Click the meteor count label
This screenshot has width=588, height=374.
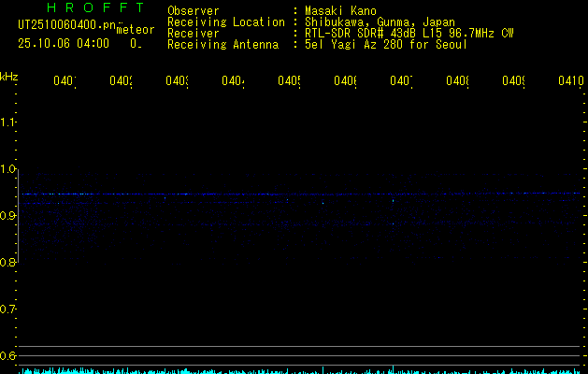point(135,30)
